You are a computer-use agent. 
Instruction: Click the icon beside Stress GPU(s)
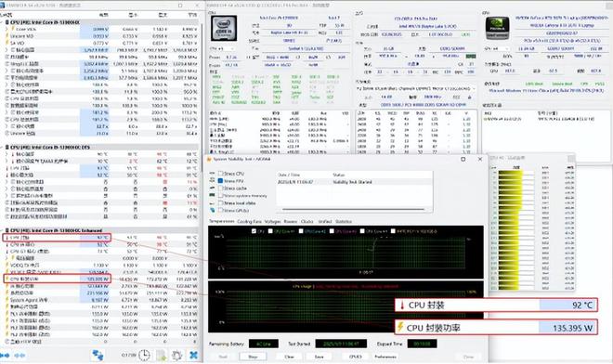click(213, 211)
